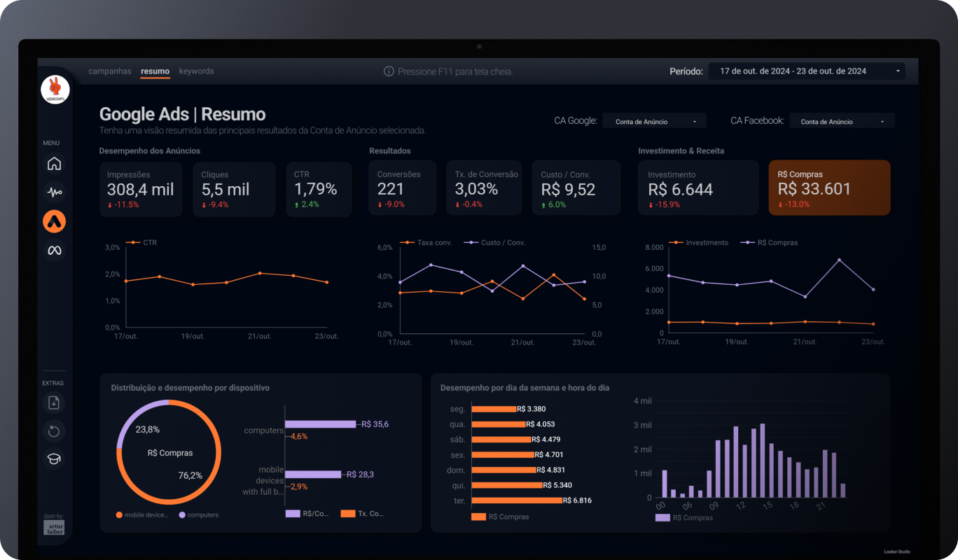Screen dimensions: 958x560
Task: Click the CTR 1,79% scorecard
Action: click(319, 189)
